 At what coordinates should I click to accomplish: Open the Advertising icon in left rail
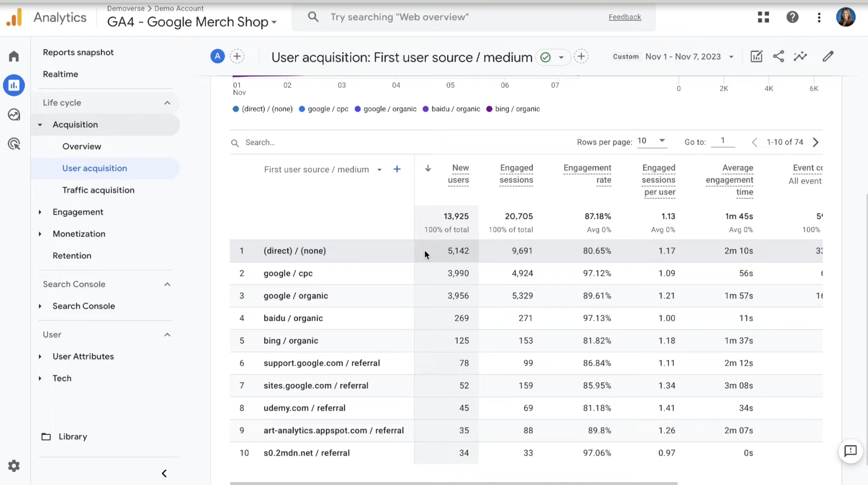click(14, 144)
